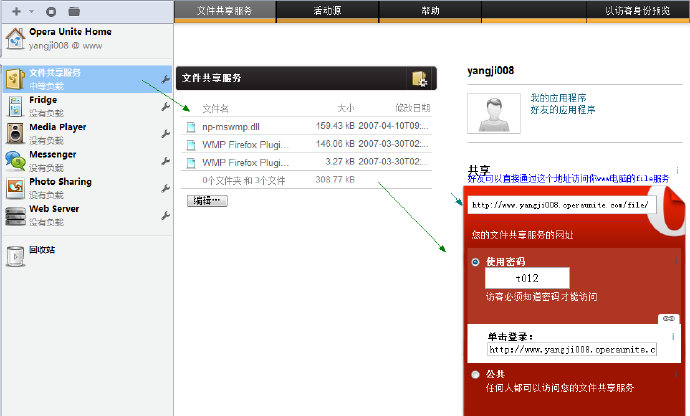Click wrench settings icon for Web Server
The width and height of the screenshot is (690, 416).
[165, 216]
